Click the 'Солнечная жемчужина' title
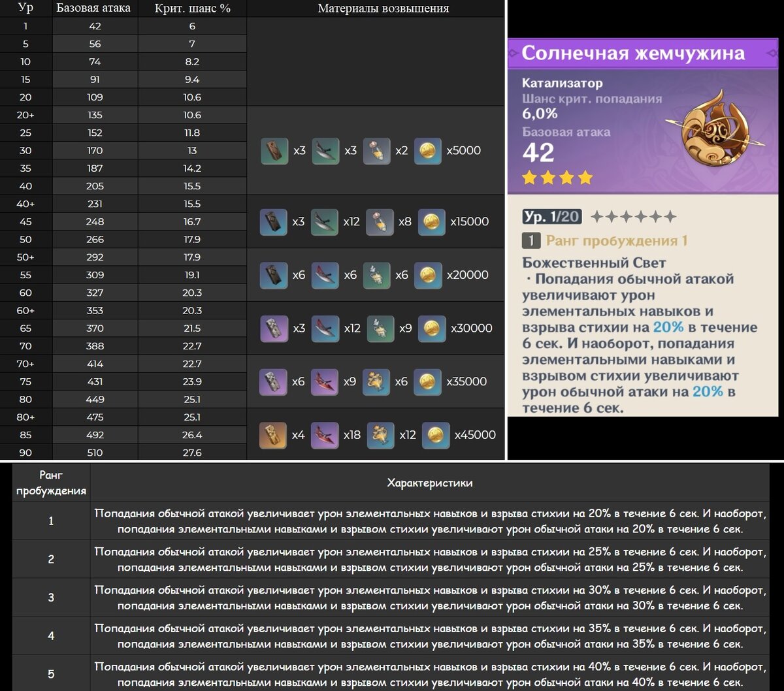784x691 pixels. click(633, 52)
